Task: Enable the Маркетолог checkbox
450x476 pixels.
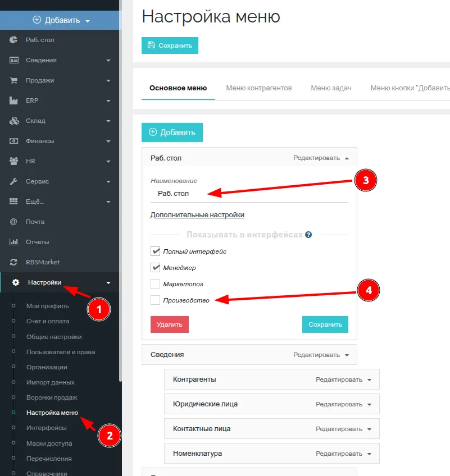Action: point(156,284)
